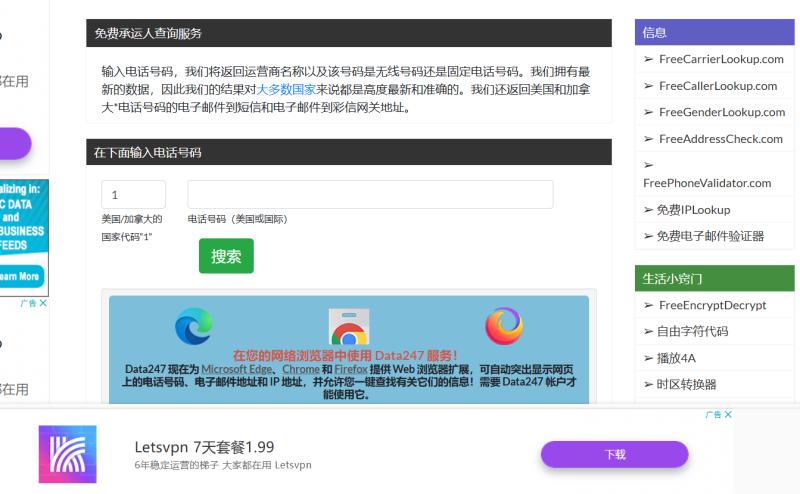Open the 免费电子邮件验证器 sidebar link

click(x=710, y=236)
